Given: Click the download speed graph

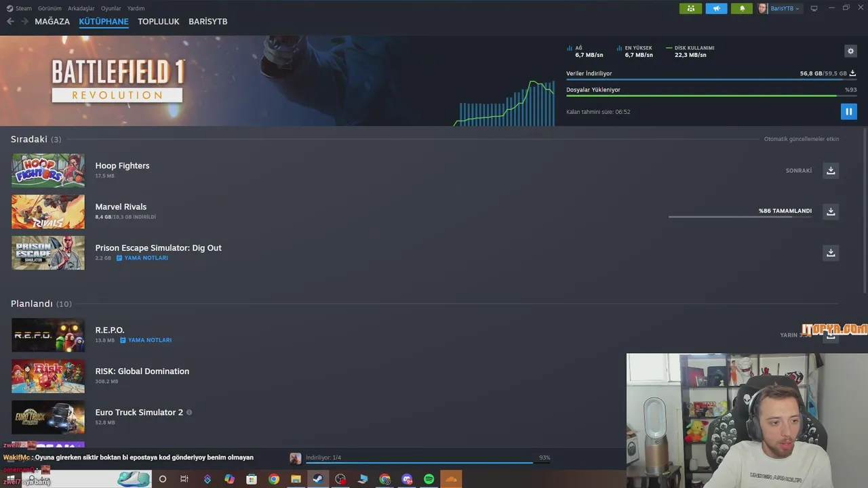Looking at the screenshot, I should pyautogui.click(x=505, y=103).
